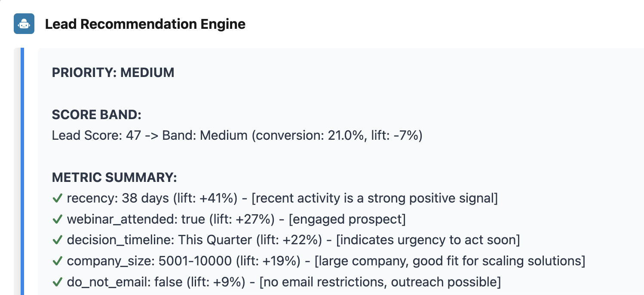Click the checkmark beside do_not_email
This screenshot has width=644, height=295.
coord(58,282)
